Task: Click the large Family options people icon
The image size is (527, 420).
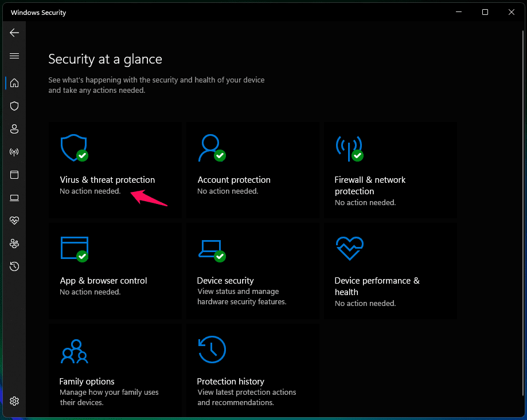Action: coord(75,351)
